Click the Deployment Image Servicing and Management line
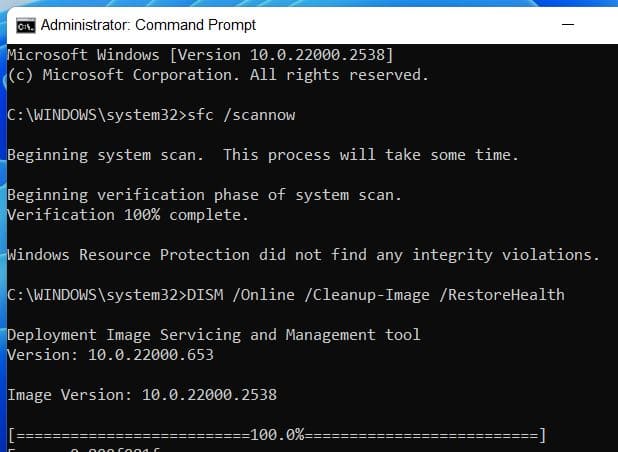 click(x=213, y=334)
